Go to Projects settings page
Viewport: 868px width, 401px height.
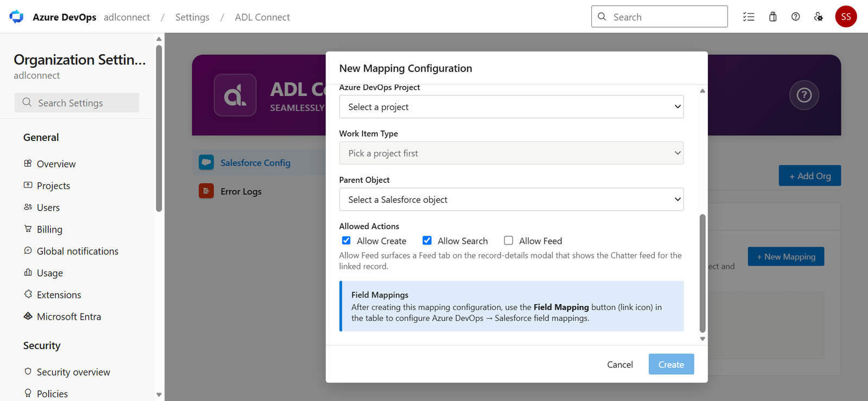click(x=53, y=185)
